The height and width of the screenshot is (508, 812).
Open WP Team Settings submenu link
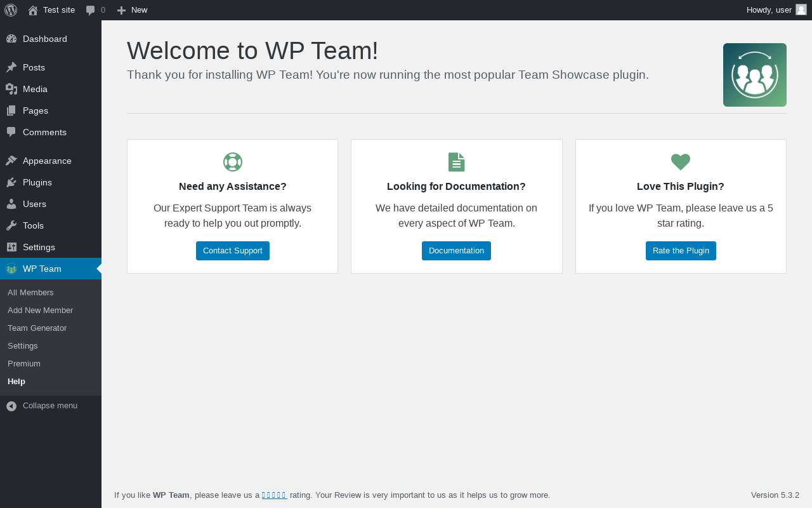pyautogui.click(x=23, y=346)
